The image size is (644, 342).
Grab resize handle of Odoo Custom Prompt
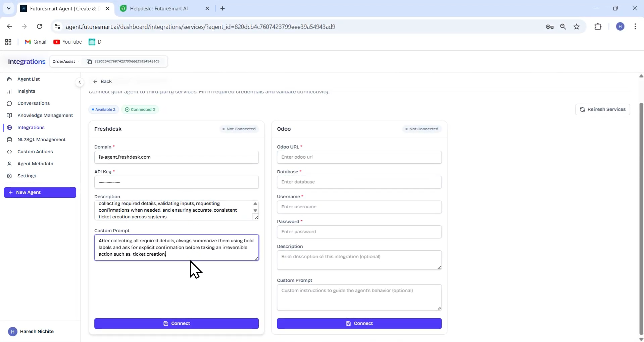pos(439,308)
